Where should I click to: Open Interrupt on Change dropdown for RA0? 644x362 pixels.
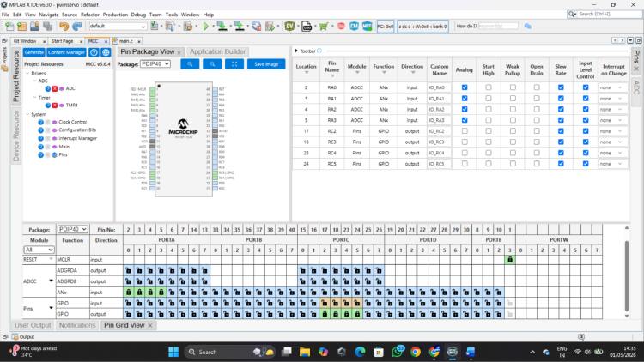611,87
